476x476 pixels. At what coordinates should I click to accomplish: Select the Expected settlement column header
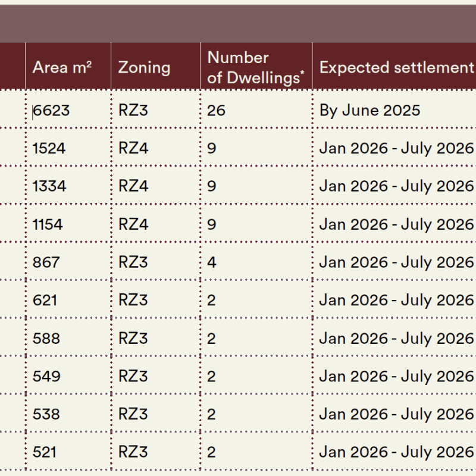click(396, 67)
